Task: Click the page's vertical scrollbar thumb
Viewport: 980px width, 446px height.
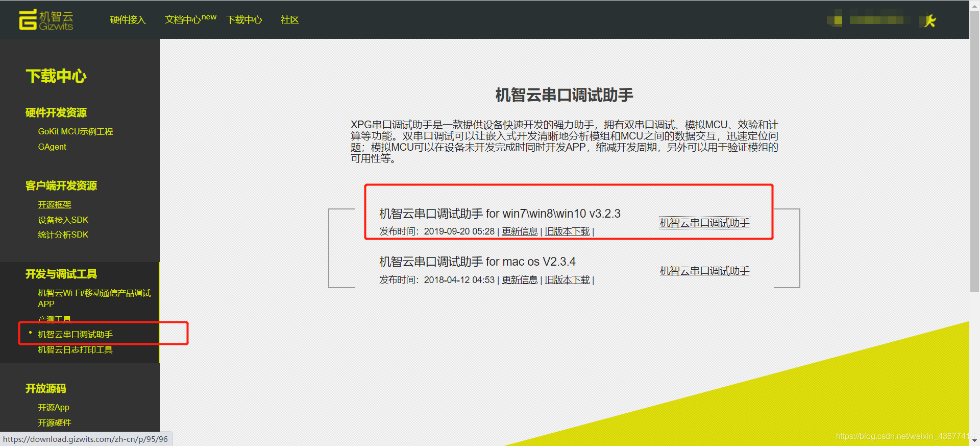Action: tap(974, 151)
